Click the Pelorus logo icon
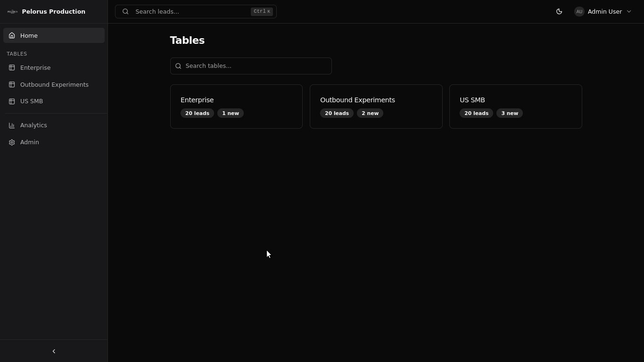Viewport: 644px width, 362px height. pyautogui.click(x=12, y=11)
